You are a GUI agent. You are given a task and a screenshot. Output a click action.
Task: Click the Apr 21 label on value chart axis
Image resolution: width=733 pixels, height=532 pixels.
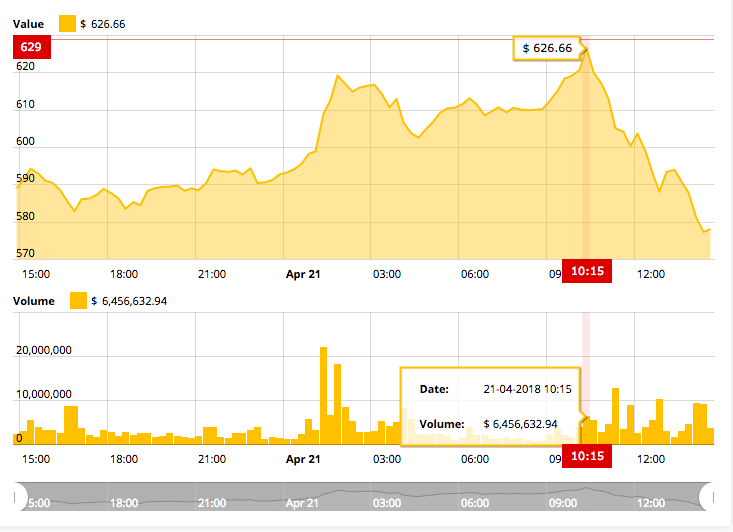tap(302, 273)
